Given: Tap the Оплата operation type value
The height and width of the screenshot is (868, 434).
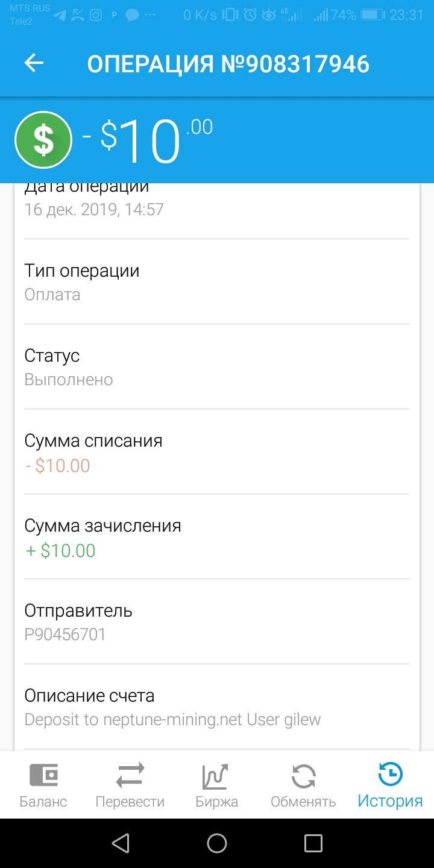Looking at the screenshot, I should click(52, 295).
